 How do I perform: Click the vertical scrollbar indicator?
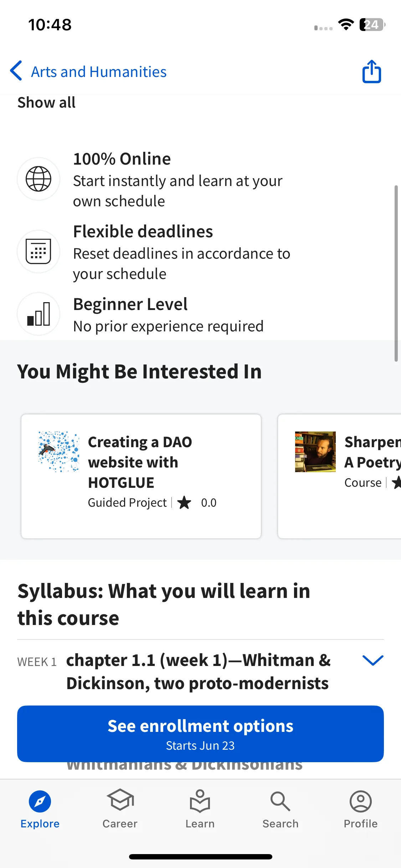pyautogui.click(x=396, y=273)
